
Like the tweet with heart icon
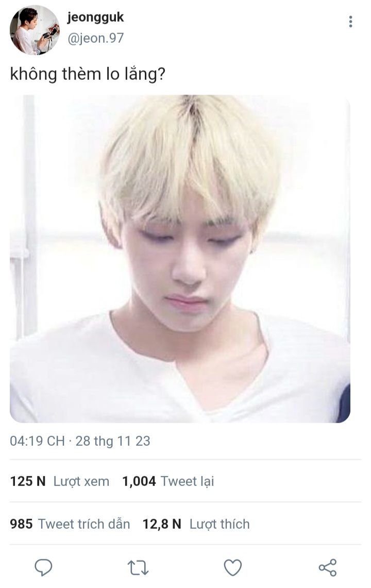[232, 568]
